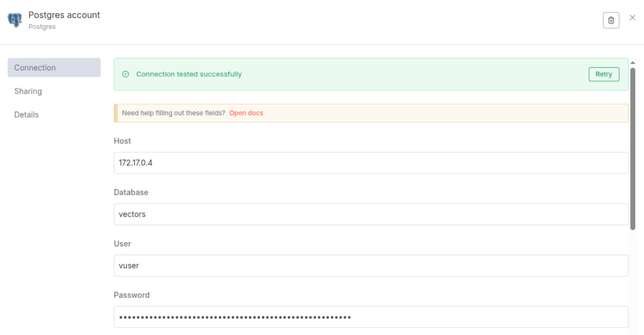Image resolution: width=644 pixels, height=335 pixels.
Task: Open the Connection tab
Action: 54,68
